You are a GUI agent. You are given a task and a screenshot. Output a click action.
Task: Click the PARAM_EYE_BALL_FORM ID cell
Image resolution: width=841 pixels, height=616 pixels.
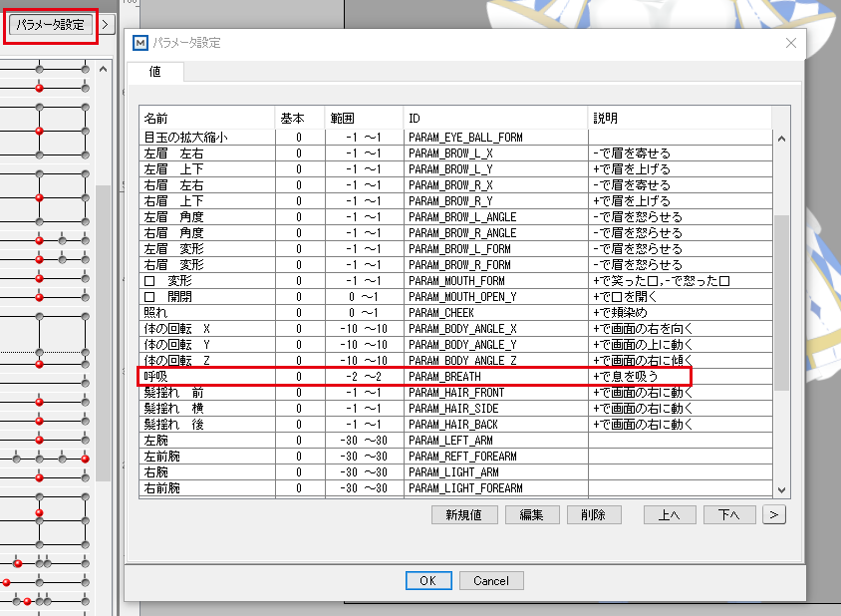(x=495, y=138)
